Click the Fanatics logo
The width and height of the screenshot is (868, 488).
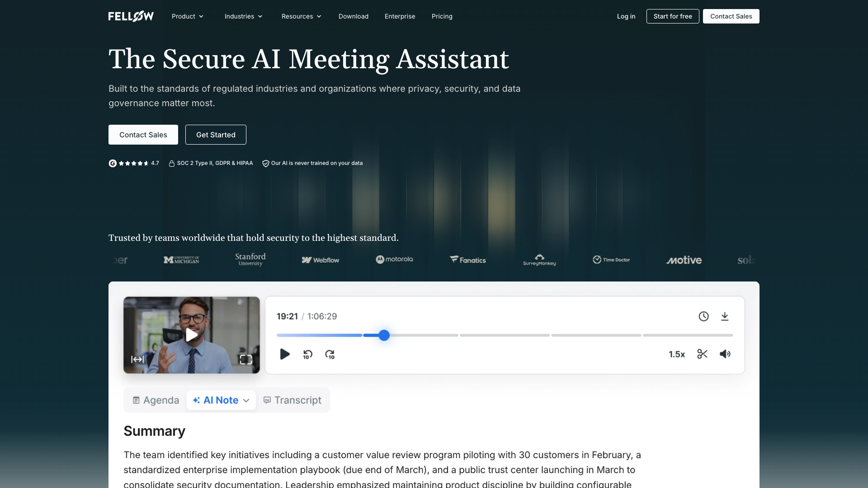(468, 259)
